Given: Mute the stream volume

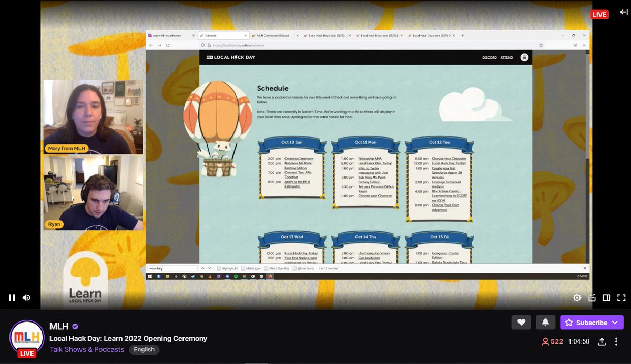Looking at the screenshot, I should click(x=26, y=298).
